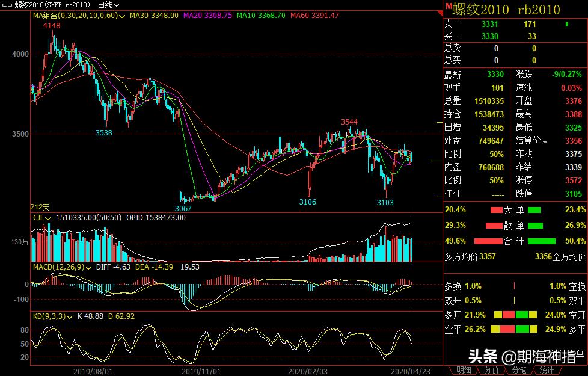
Task: Click the red corner triangle marker atop chart
Action: pos(440,13)
